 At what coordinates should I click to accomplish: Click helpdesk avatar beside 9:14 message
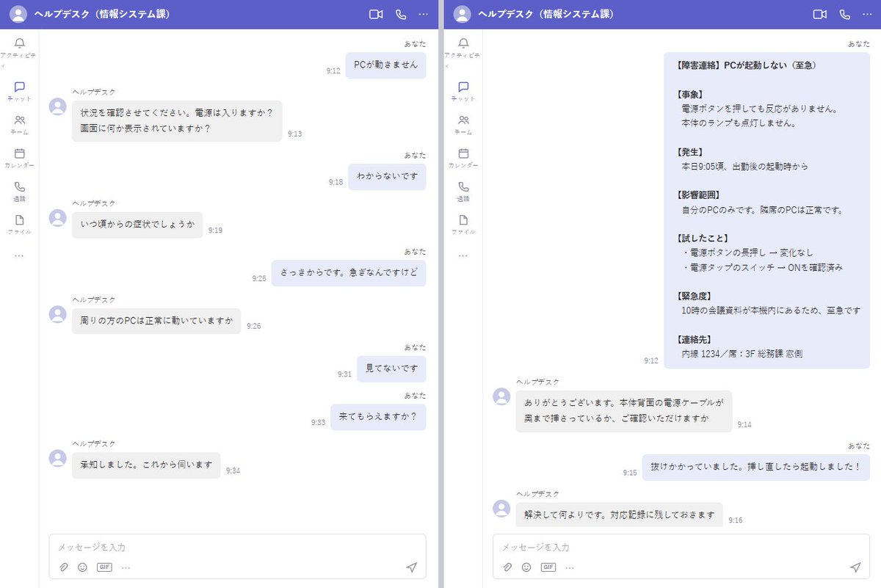click(501, 397)
